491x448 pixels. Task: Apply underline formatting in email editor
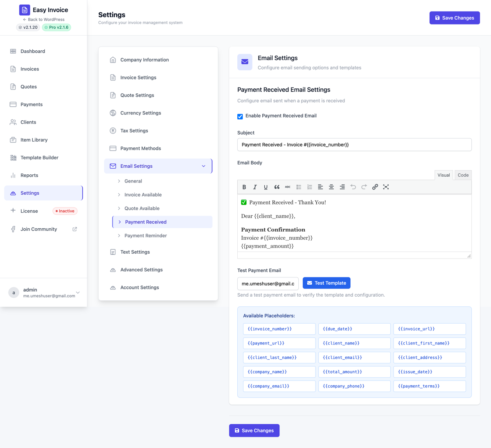[x=266, y=187]
